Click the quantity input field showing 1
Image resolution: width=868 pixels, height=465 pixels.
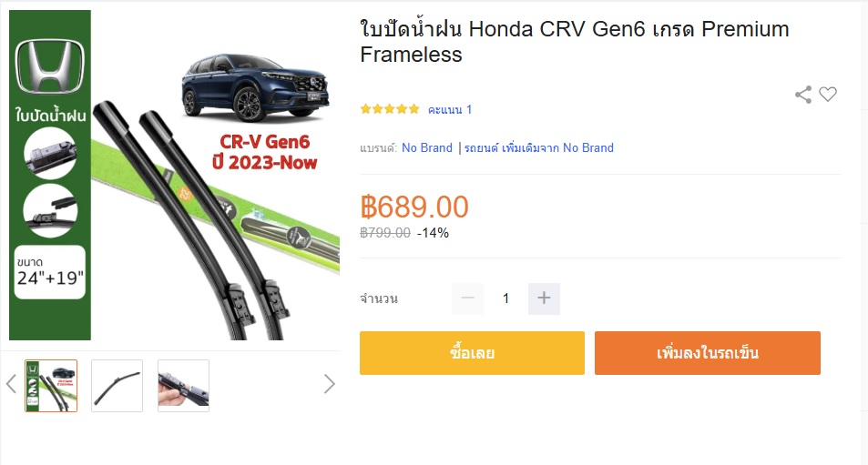(x=505, y=298)
